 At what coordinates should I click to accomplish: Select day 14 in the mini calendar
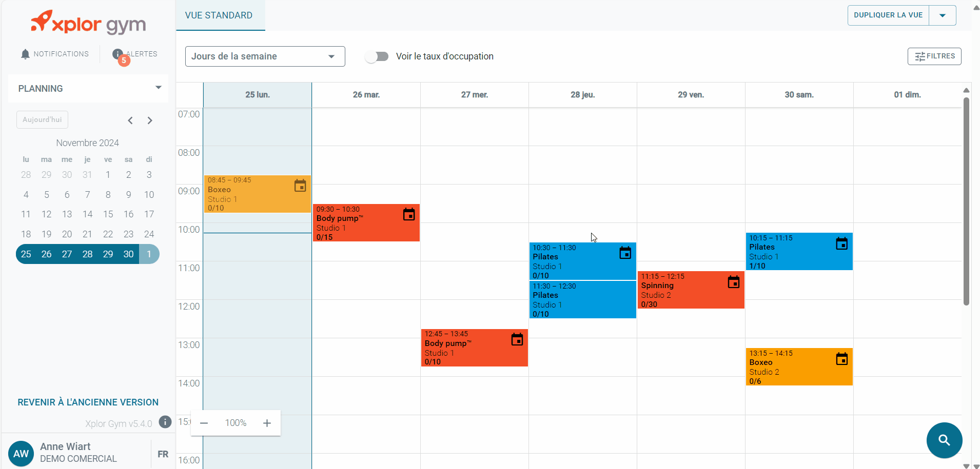click(x=88, y=214)
